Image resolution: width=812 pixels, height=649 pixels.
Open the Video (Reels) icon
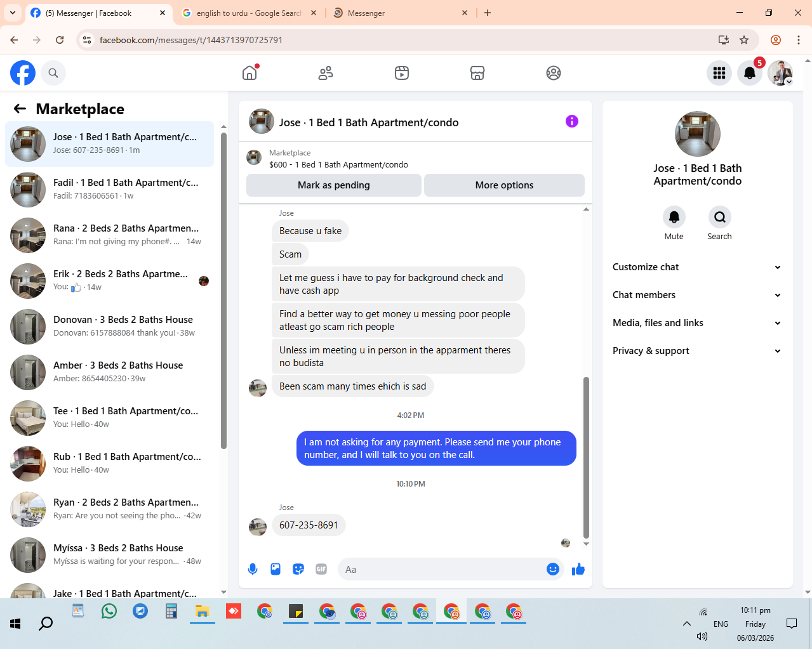click(x=402, y=73)
